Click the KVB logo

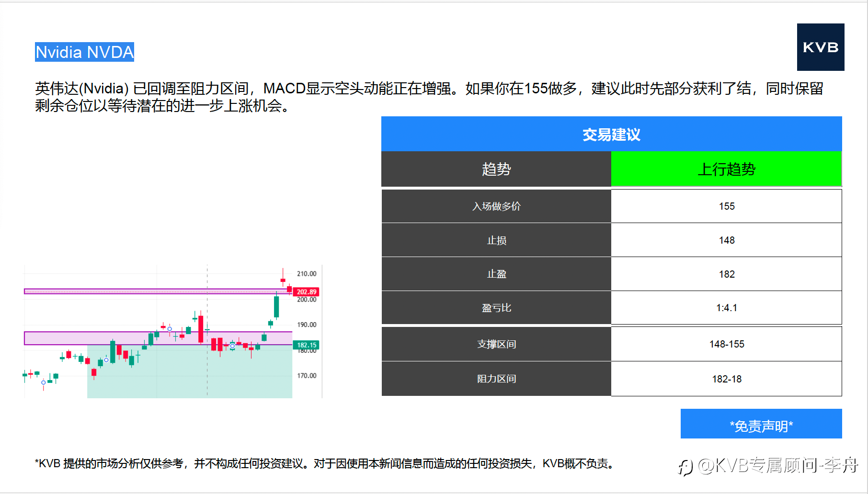click(821, 47)
